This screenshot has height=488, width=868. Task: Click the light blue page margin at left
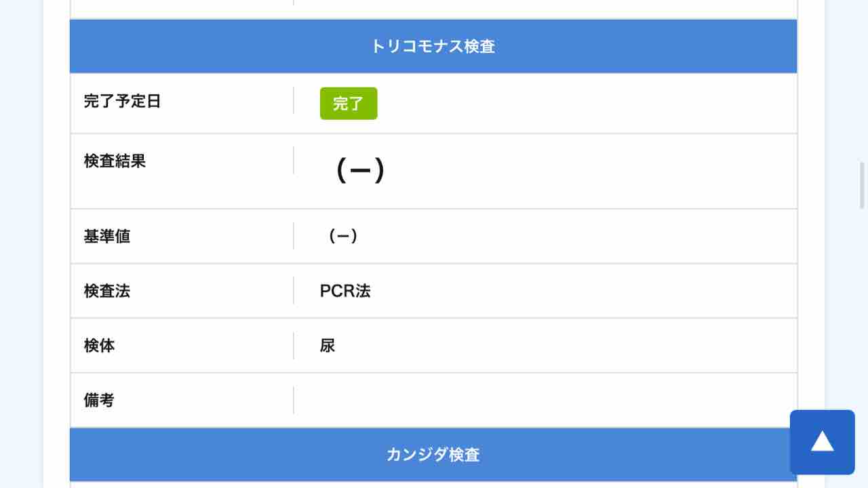tap(21, 244)
